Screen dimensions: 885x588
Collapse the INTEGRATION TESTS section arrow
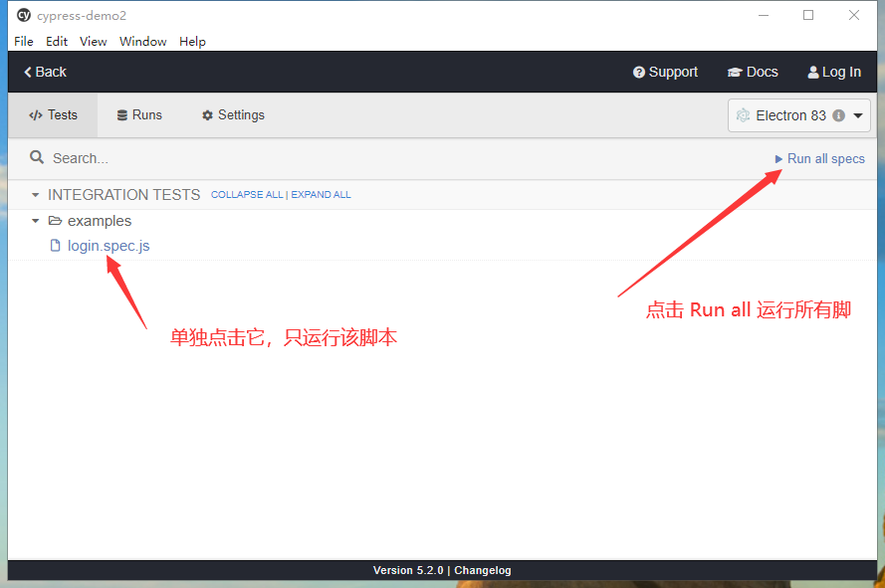35,195
